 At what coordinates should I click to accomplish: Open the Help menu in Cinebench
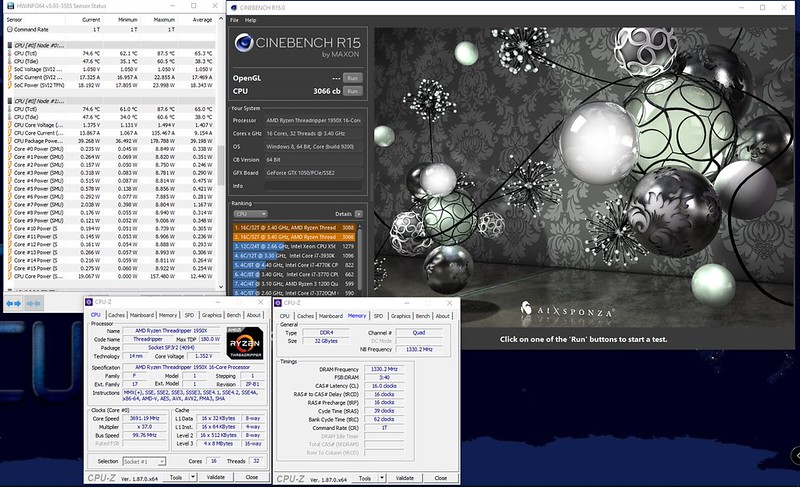pos(248,20)
